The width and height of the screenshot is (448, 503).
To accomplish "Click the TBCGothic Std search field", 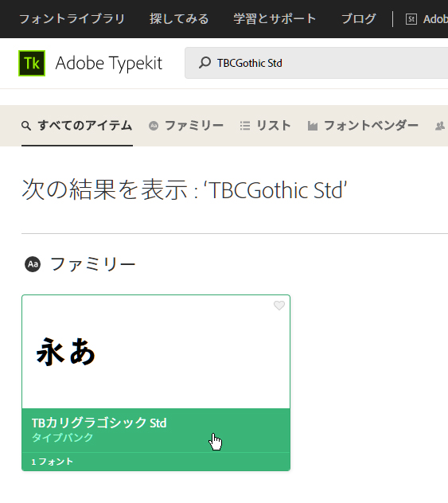I will pyautogui.click(x=317, y=63).
